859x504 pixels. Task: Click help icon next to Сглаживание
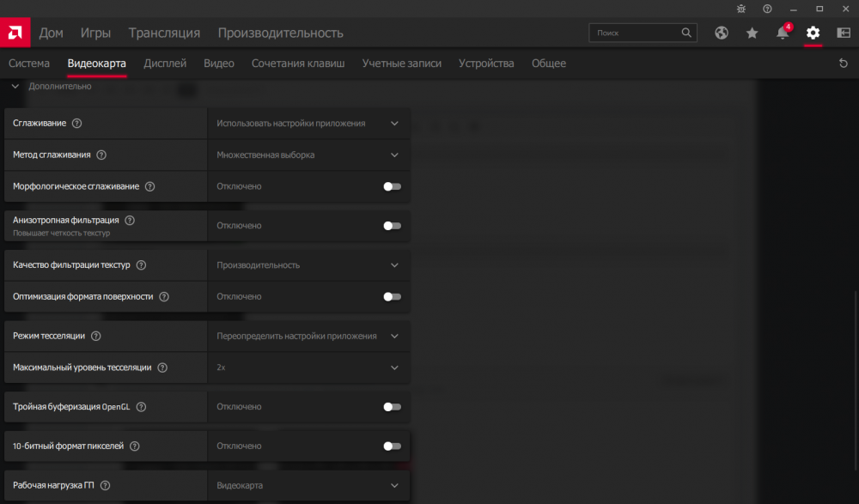coord(77,123)
